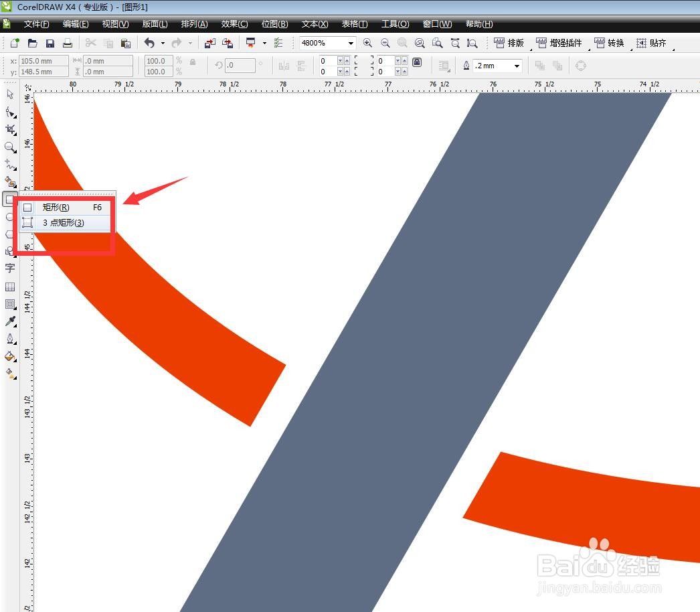Screen dimensions: 700x612
Task: Open the 窗口(W) menu
Action: pyautogui.click(x=437, y=23)
